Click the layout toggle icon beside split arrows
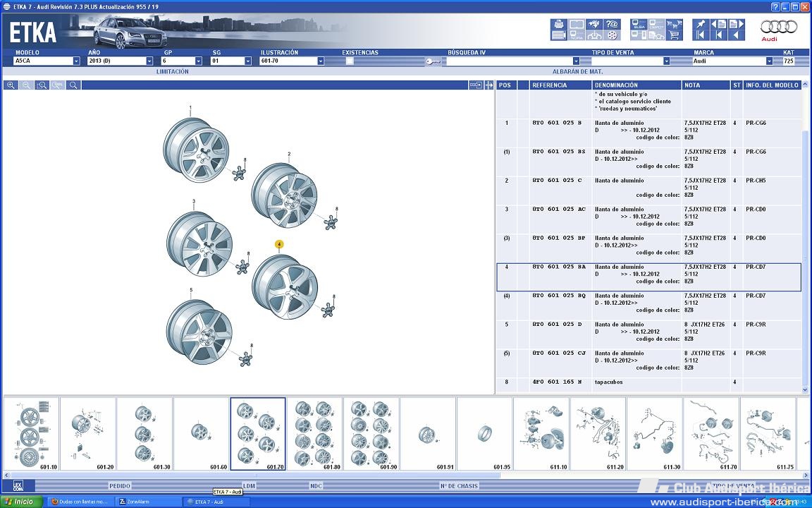Viewport: 812px width, 508px height. [475, 85]
